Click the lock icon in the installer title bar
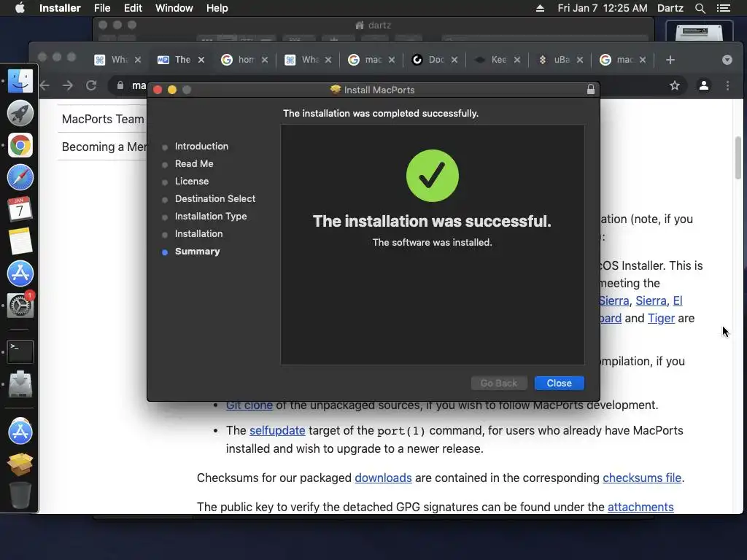Viewport: 747px width, 560px height. (591, 90)
